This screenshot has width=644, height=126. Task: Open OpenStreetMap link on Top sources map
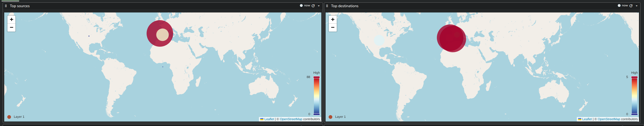(291, 119)
